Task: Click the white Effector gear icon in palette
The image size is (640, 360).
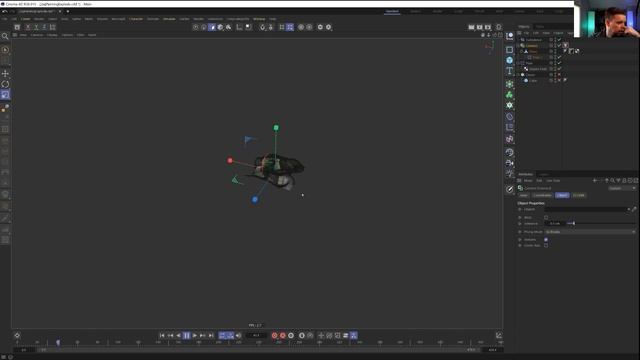Action: [x=509, y=105]
